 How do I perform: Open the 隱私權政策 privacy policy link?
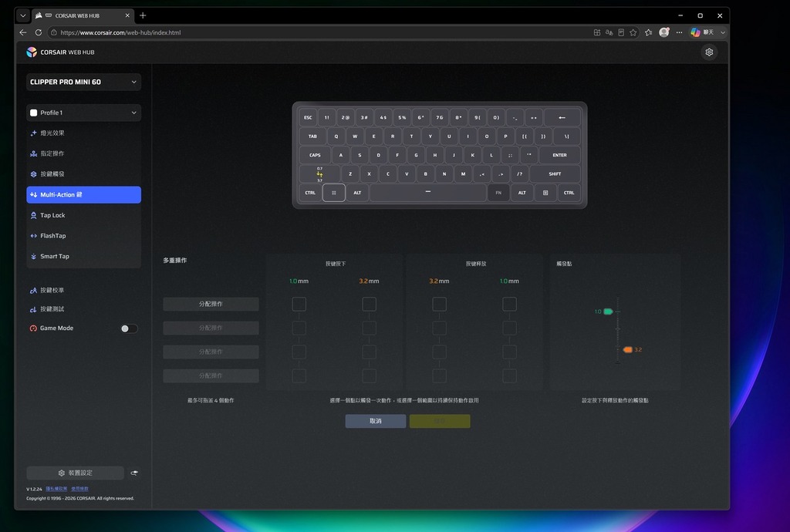[56, 489]
